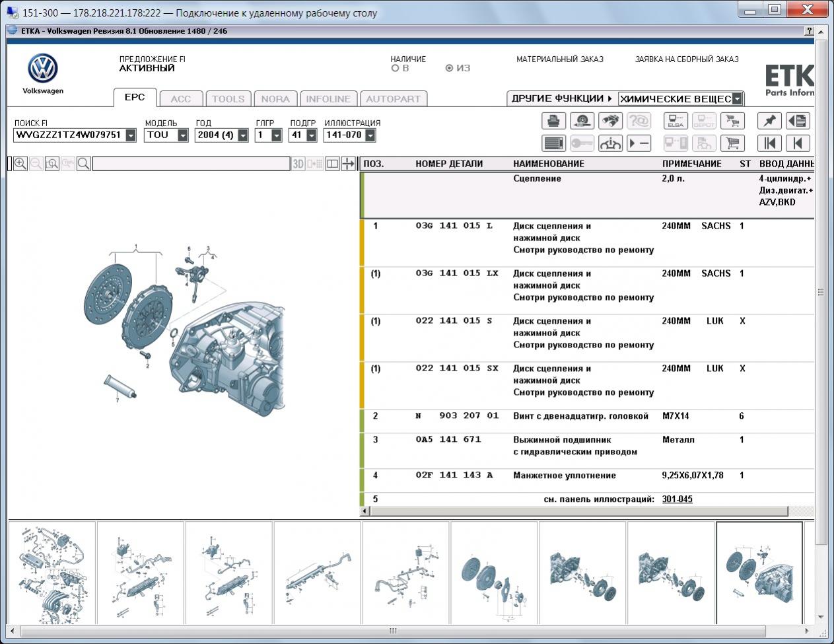Screen dimensions: 834x644
Task: Click the ПОЗ. column header
Action: pos(374,164)
